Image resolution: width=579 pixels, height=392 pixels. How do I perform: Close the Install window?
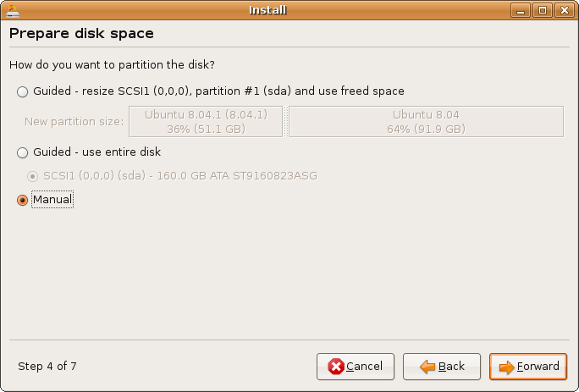565,10
